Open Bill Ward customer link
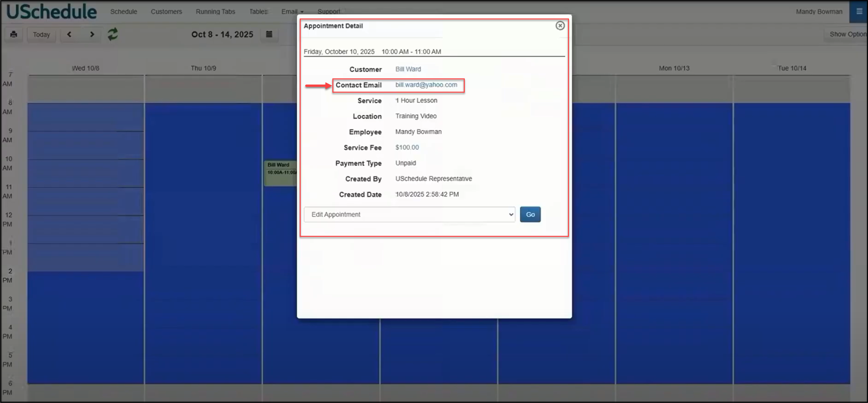868x403 pixels. (x=408, y=69)
